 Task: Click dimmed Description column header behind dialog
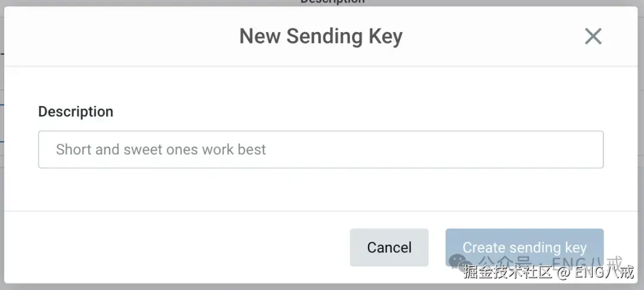click(x=332, y=2)
